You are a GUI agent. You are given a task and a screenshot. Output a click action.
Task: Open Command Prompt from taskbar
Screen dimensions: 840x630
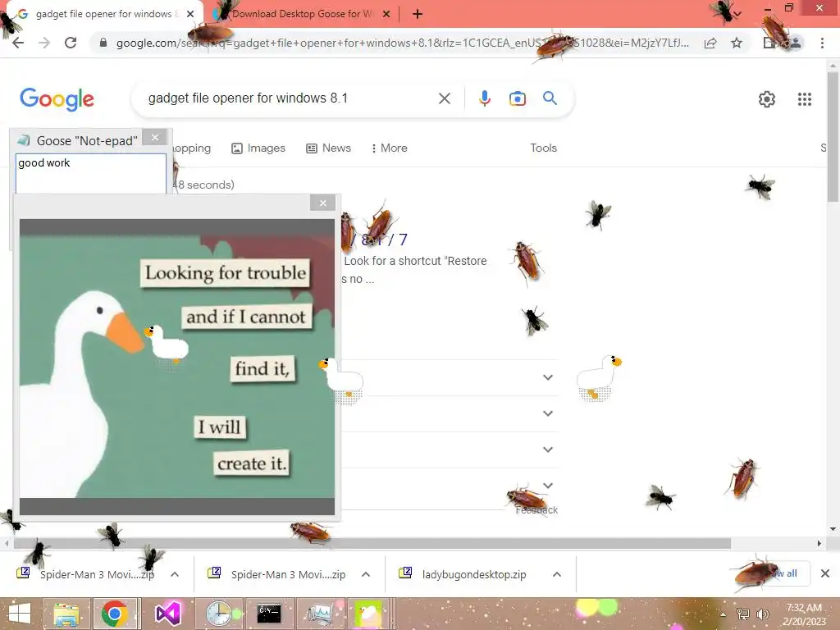click(269, 614)
